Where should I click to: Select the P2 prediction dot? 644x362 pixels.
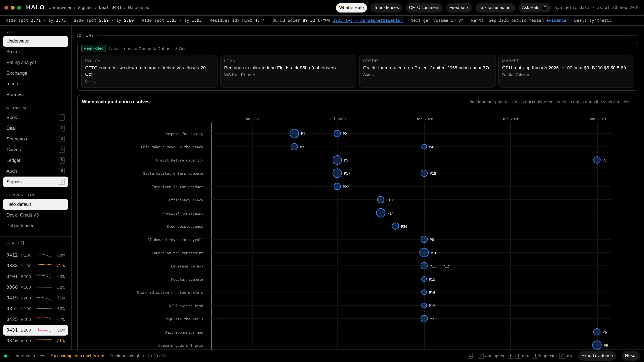(x=337, y=134)
